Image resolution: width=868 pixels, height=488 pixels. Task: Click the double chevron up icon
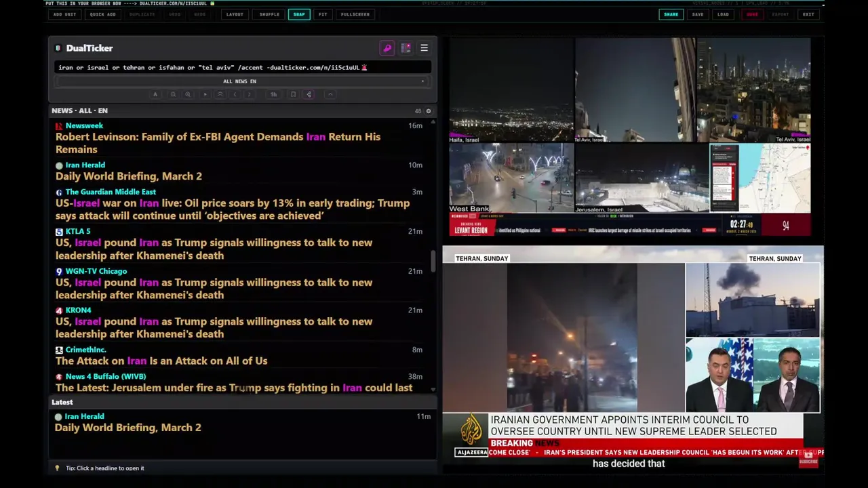[x=220, y=94]
